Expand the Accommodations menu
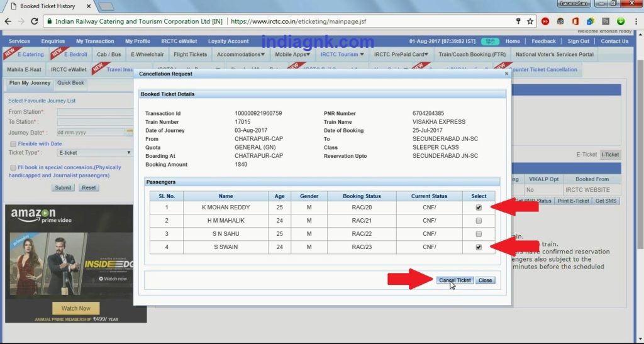644x344 pixels. pyautogui.click(x=240, y=54)
